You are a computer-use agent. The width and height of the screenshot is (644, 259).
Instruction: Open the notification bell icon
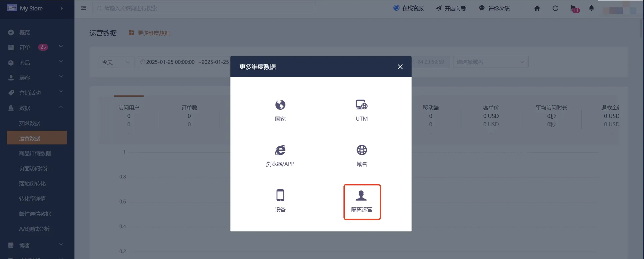pos(591,8)
